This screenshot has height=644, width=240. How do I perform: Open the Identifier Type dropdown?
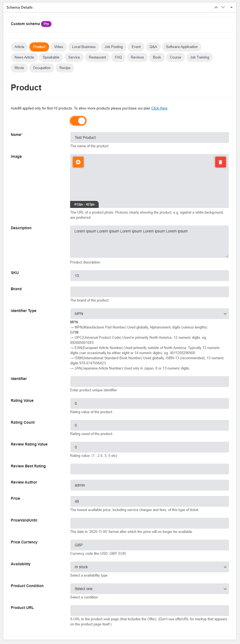click(x=149, y=314)
